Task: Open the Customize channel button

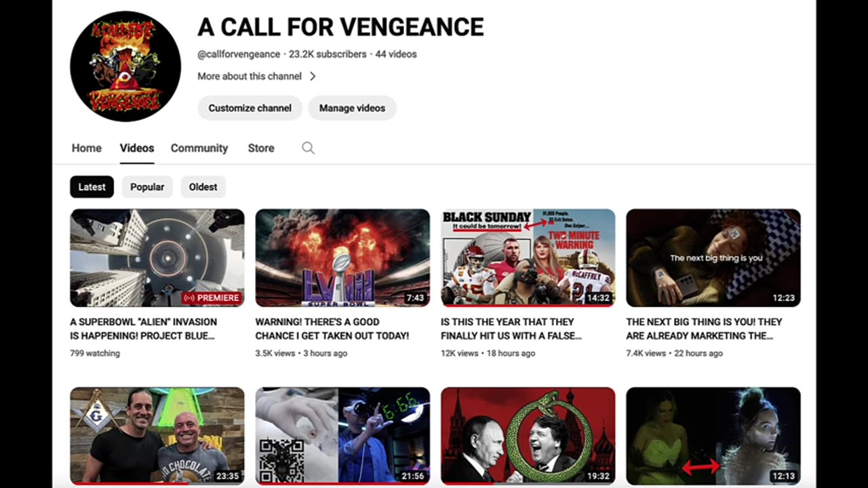Action: tap(250, 108)
